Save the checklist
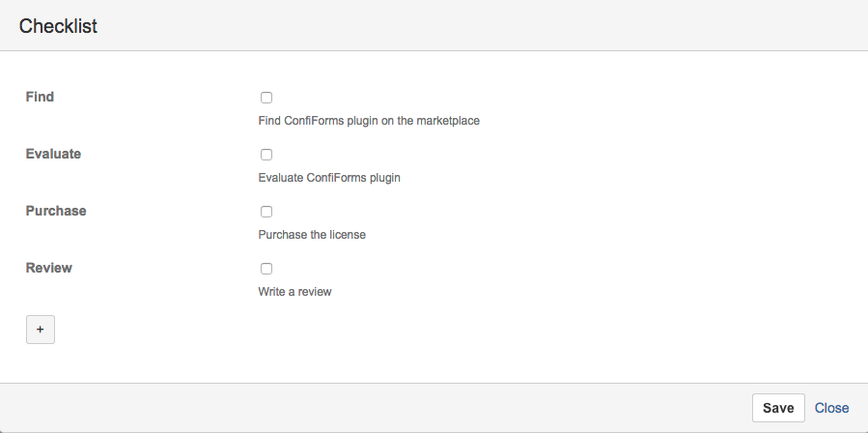Image resolution: width=868 pixels, height=433 pixels. pyautogui.click(x=778, y=408)
